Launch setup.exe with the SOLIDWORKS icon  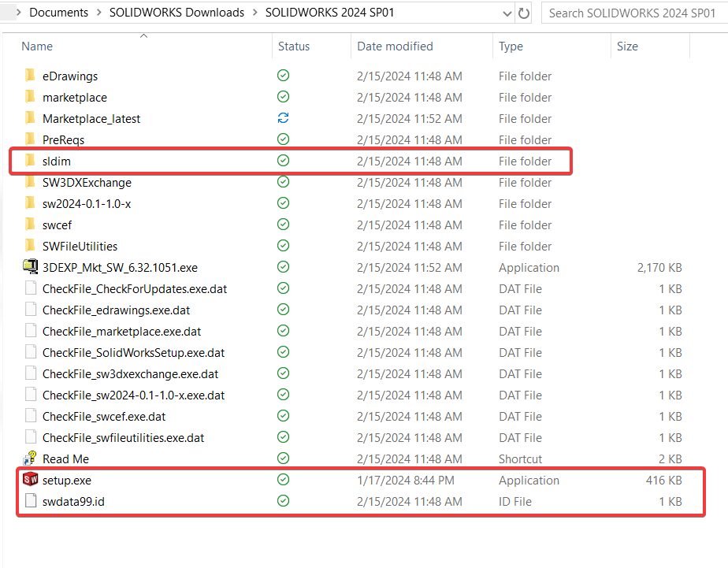click(30, 479)
